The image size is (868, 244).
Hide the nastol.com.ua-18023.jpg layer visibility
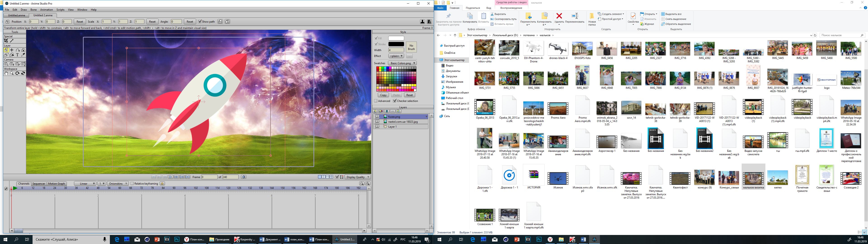tap(377, 122)
